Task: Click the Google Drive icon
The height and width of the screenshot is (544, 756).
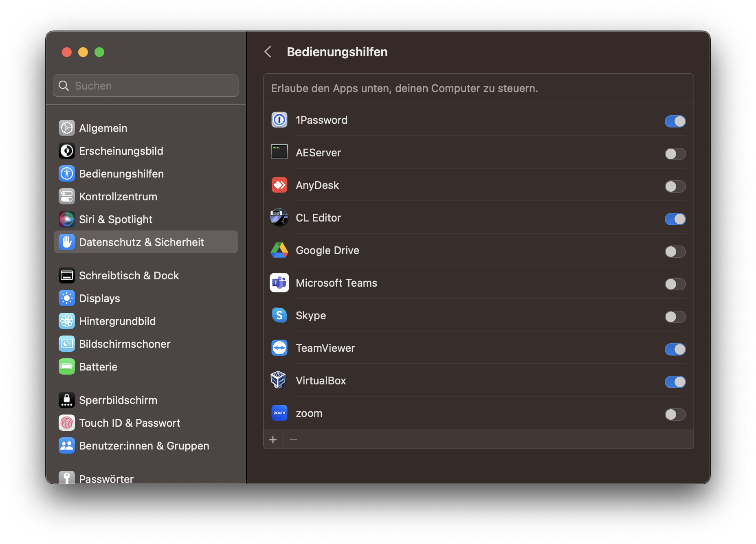Action: tap(279, 250)
